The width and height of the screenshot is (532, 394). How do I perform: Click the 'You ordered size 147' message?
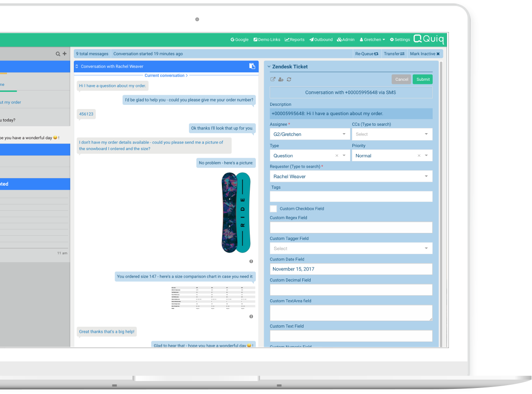click(x=185, y=276)
